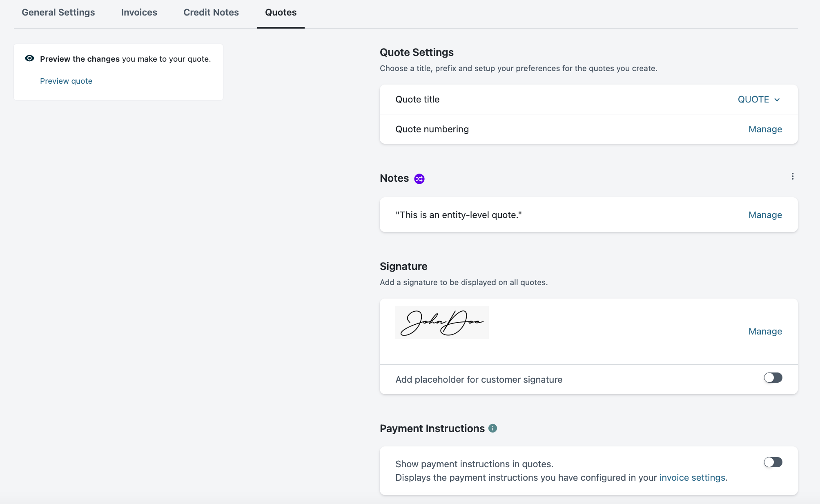Click the "This is an entity-level quote." note text
Viewport: 820px width, 504px height.
pyautogui.click(x=458, y=215)
